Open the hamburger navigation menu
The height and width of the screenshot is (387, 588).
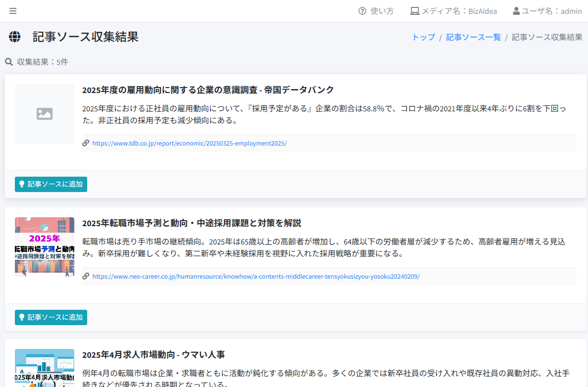tap(13, 11)
